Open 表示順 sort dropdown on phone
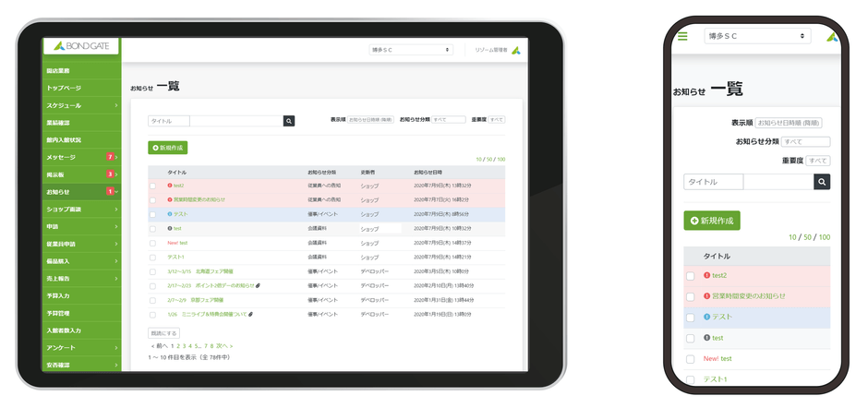This screenshot has height=408, width=868. [x=789, y=123]
